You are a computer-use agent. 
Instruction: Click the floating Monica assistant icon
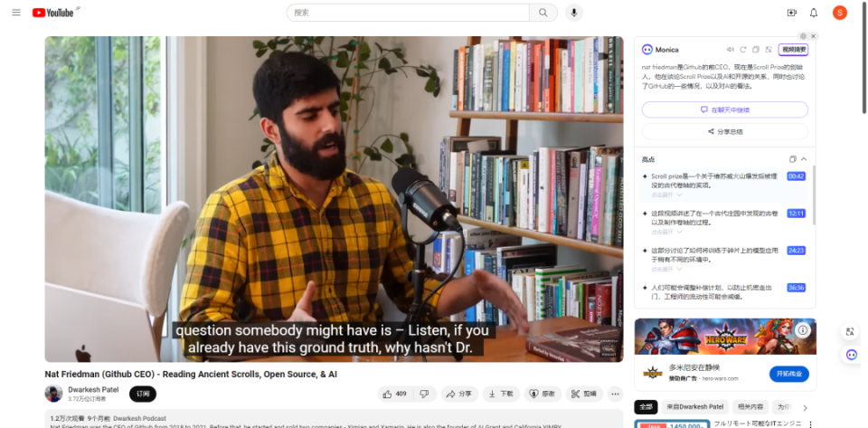click(852, 355)
